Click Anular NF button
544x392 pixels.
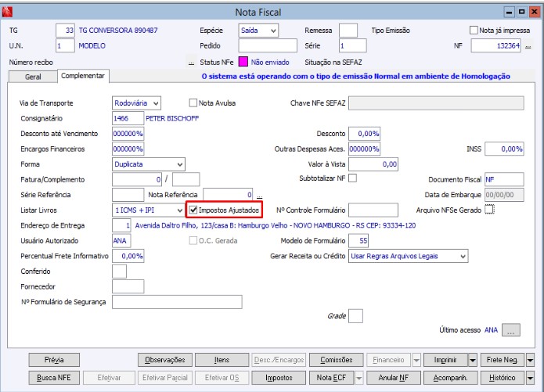point(394,378)
